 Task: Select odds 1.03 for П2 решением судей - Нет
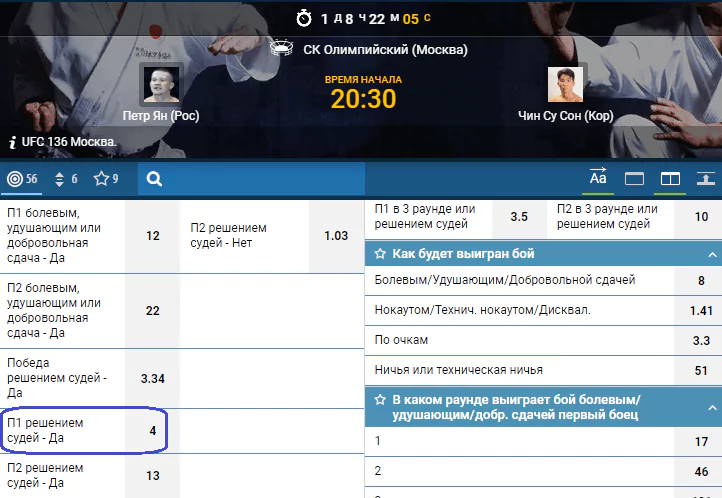(x=336, y=236)
